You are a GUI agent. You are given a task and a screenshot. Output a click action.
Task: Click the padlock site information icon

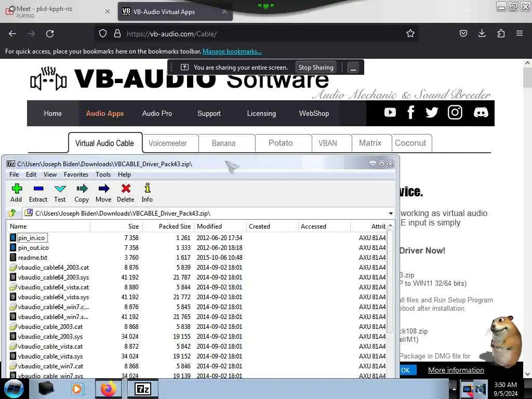117,34
